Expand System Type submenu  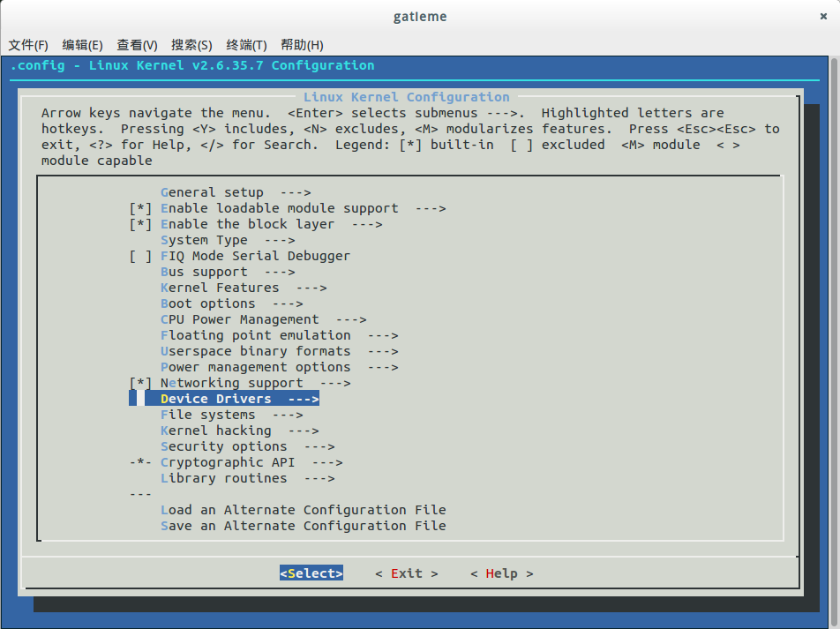[x=228, y=240]
